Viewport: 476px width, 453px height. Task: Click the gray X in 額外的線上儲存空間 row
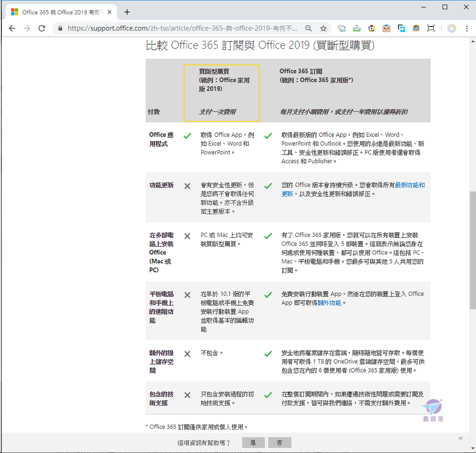click(187, 354)
